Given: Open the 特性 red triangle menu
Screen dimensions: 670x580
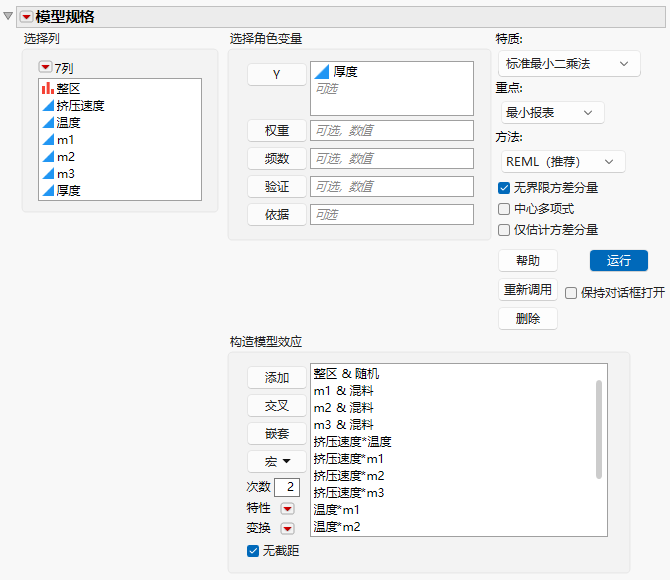Looking at the screenshot, I should point(287,508).
